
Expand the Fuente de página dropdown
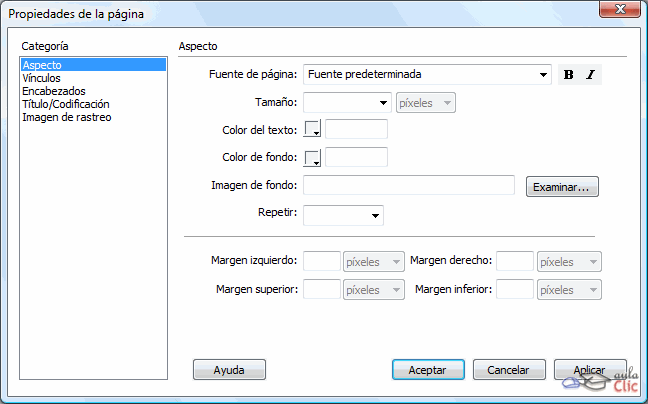click(x=543, y=75)
